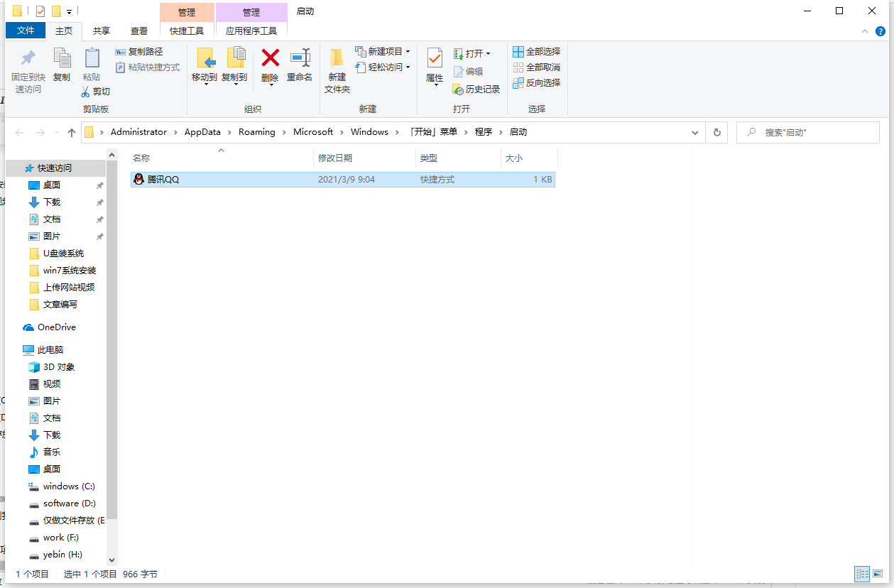Image resolution: width=894 pixels, height=588 pixels.
Task: Click the 移动到 (Move To) icon
Action: (206, 67)
